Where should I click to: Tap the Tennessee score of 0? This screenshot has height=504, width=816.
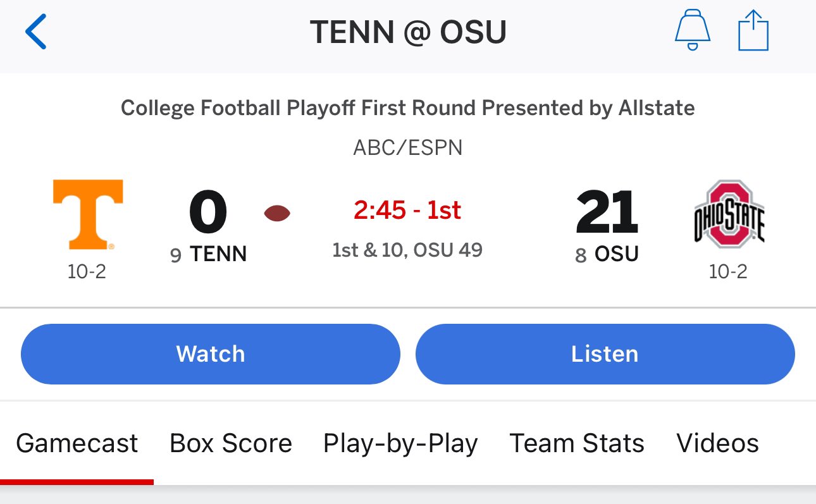tap(208, 212)
